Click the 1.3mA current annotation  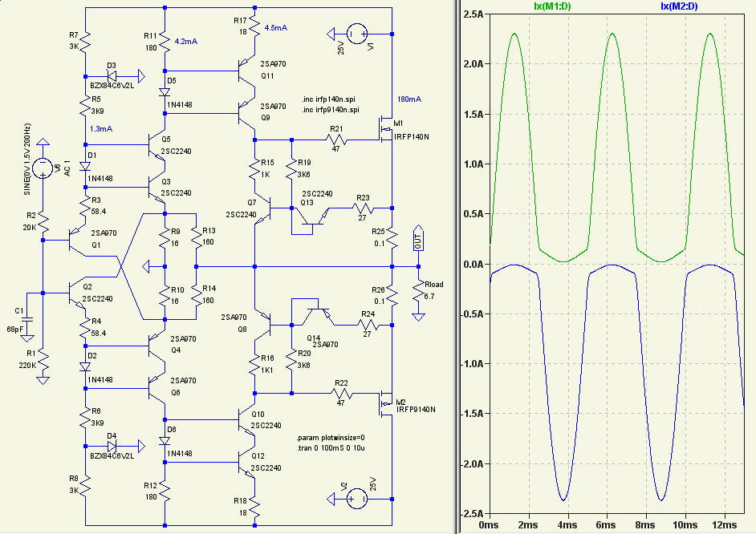(x=101, y=129)
